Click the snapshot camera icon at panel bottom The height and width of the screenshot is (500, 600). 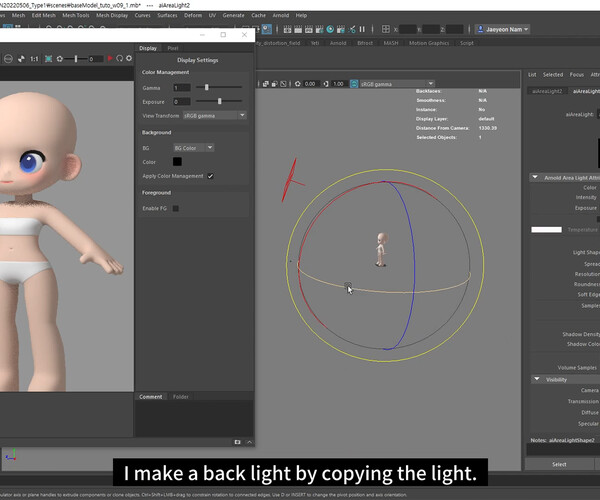pyautogui.click(x=237, y=441)
